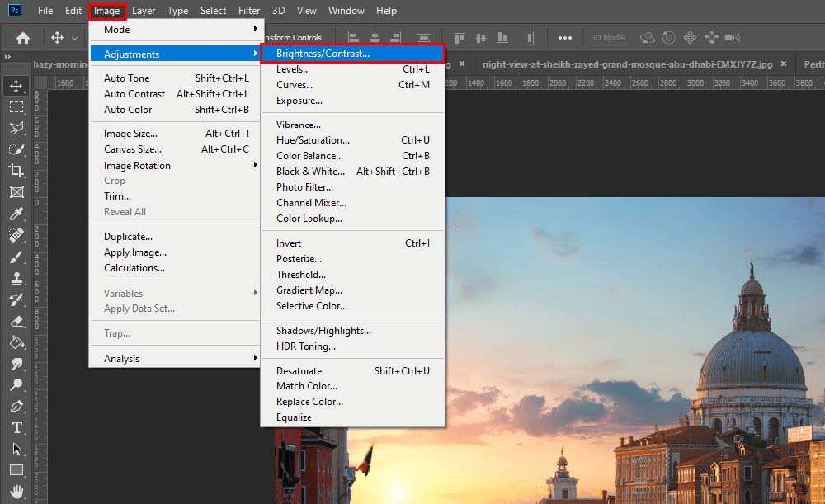Click the Home screen house icon
825x504 pixels.
(x=21, y=37)
